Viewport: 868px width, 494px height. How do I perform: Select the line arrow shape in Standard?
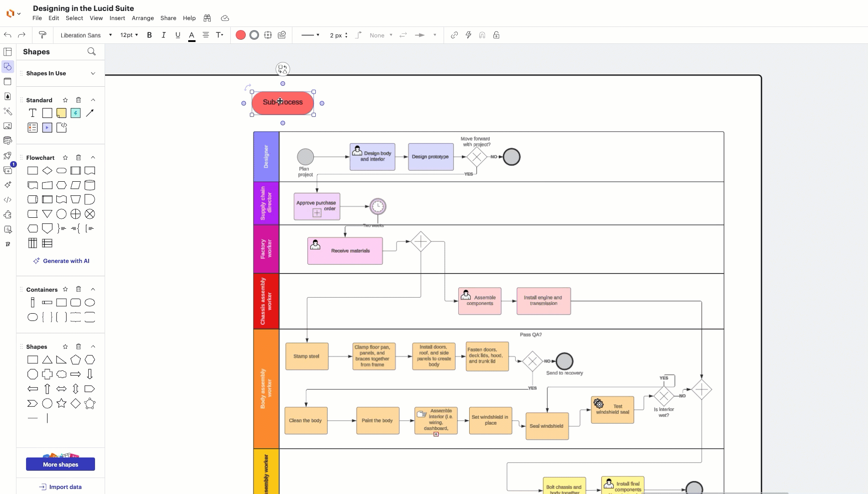[x=90, y=113]
